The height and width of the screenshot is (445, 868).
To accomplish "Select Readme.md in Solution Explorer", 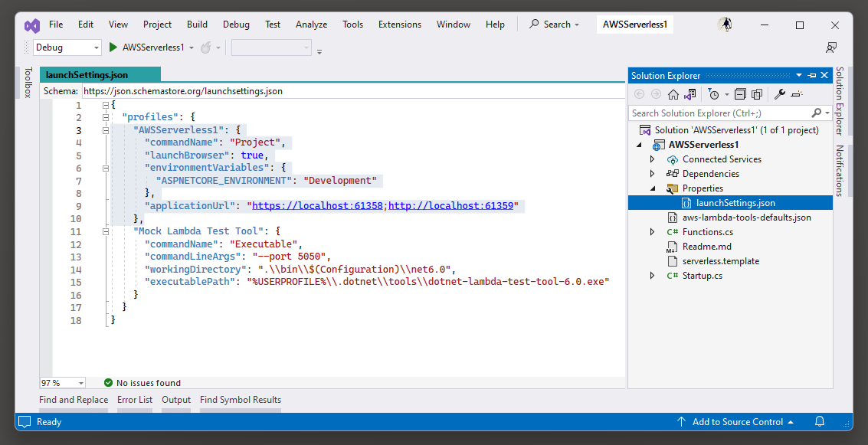I will (706, 247).
